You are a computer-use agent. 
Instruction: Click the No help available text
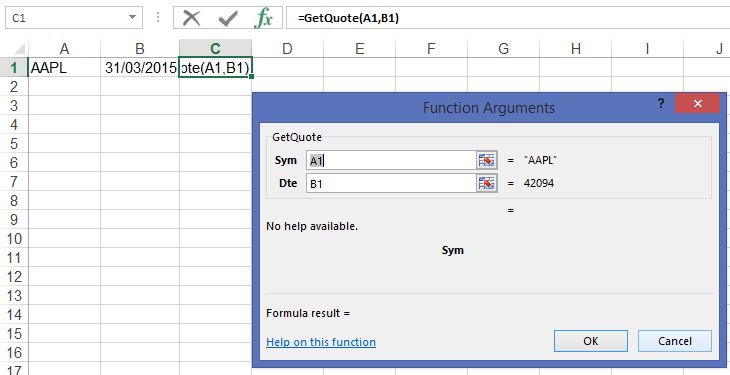pyautogui.click(x=312, y=227)
